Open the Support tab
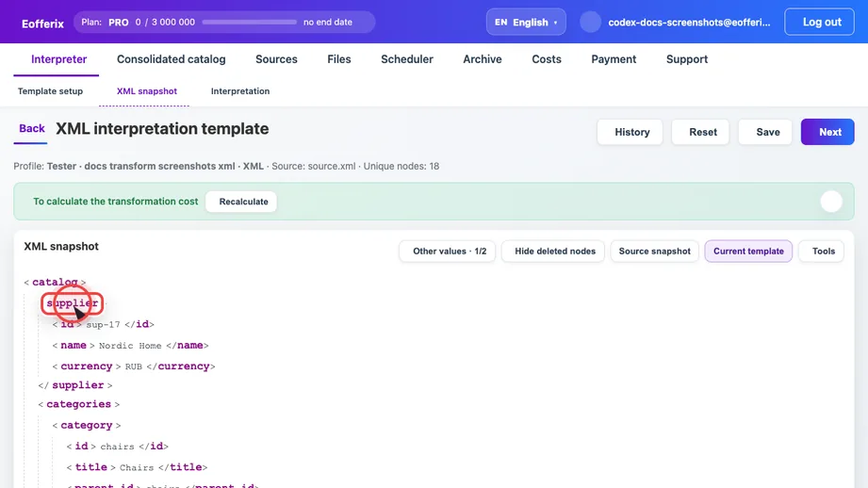The width and height of the screenshot is (868, 488). tap(686, 59)
